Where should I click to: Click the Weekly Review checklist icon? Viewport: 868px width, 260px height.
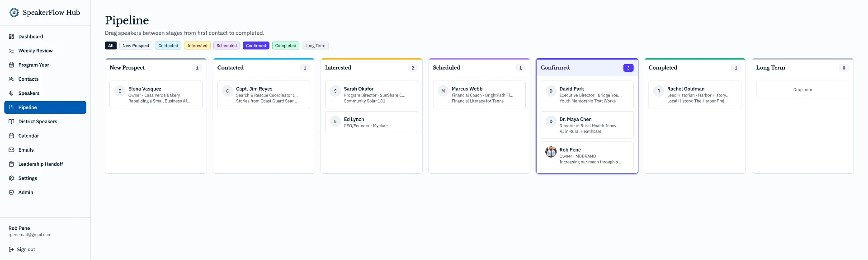[11, 51]
